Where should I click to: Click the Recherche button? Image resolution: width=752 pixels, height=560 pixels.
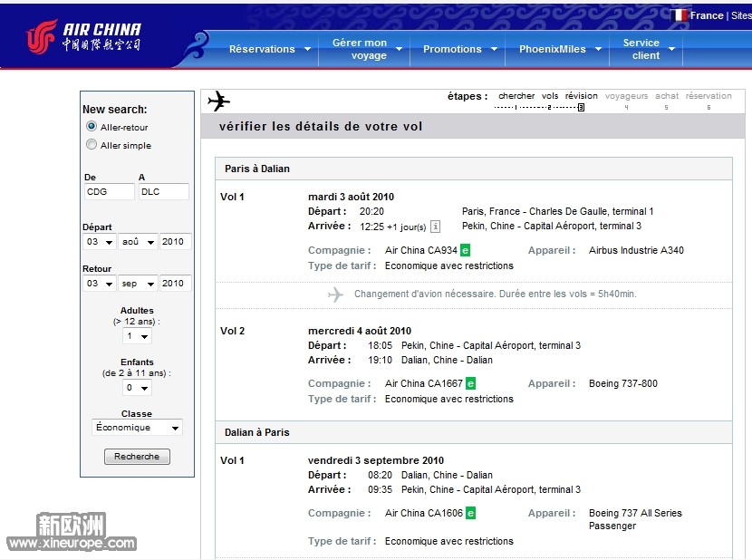(137, 457)
